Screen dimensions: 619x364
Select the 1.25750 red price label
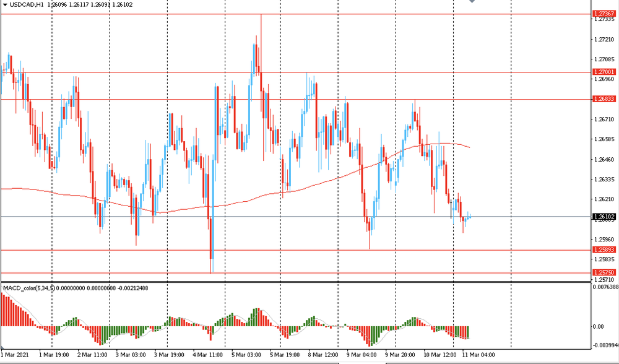(604, 272)
